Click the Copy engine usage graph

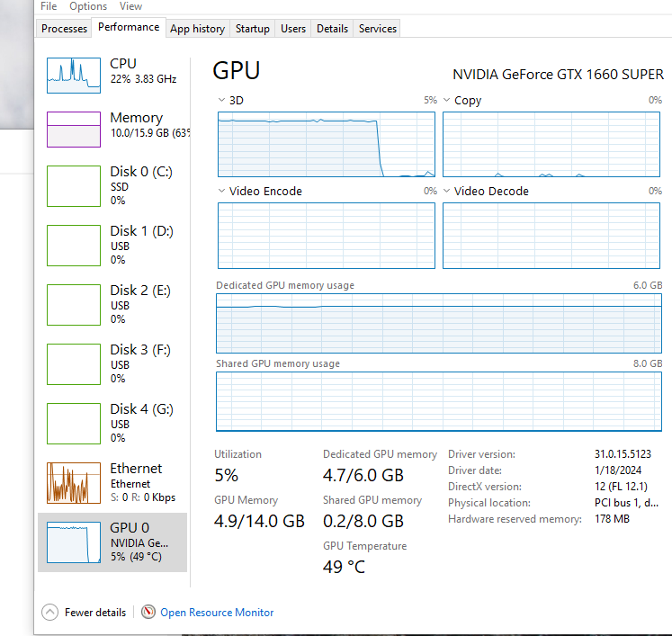[x=551, y=145]
